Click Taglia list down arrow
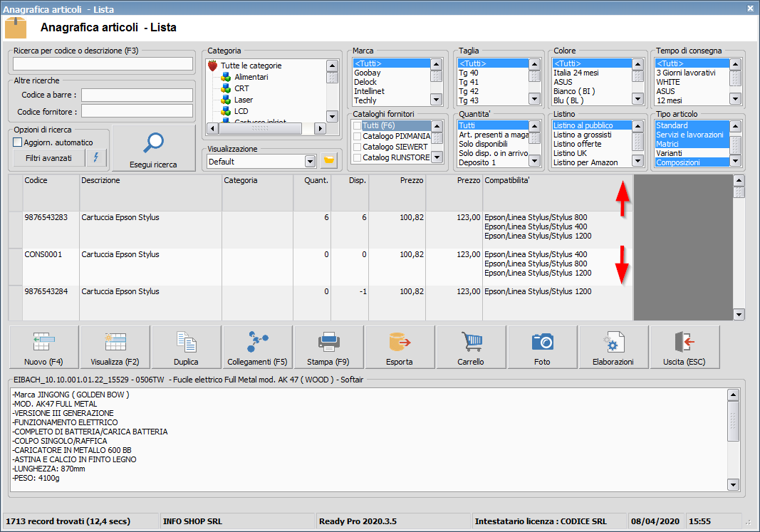 [x=535, y=99]
